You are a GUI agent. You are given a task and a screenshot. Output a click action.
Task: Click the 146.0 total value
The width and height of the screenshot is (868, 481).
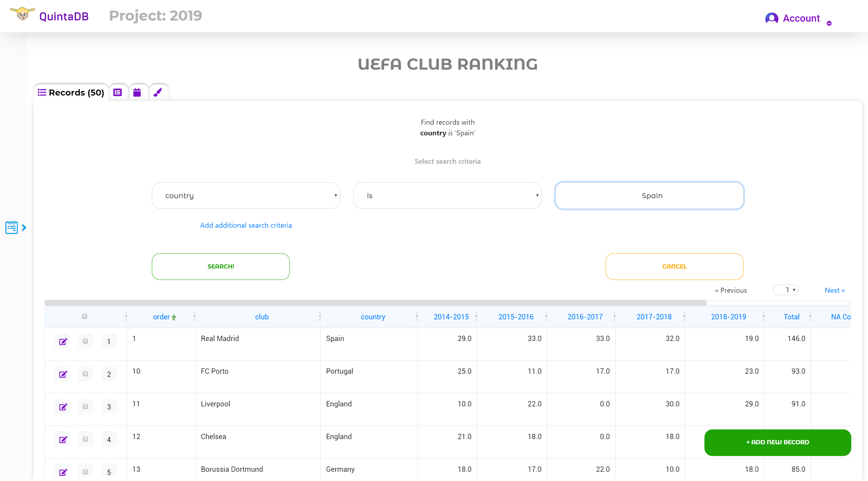point(797,339)
